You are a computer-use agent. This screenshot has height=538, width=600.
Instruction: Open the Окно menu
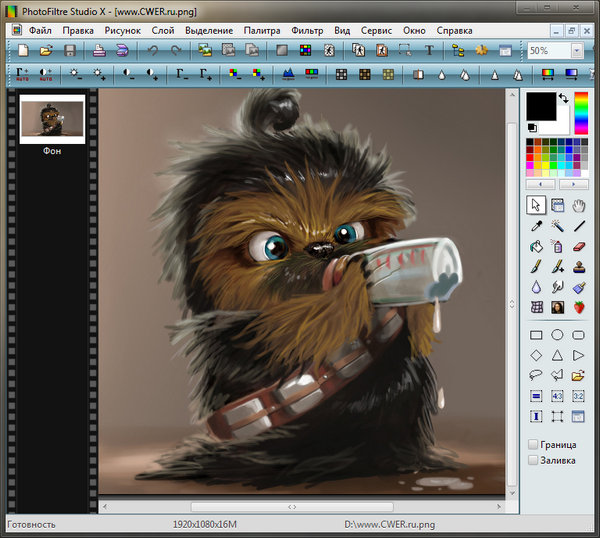click(x=414, y=31)
